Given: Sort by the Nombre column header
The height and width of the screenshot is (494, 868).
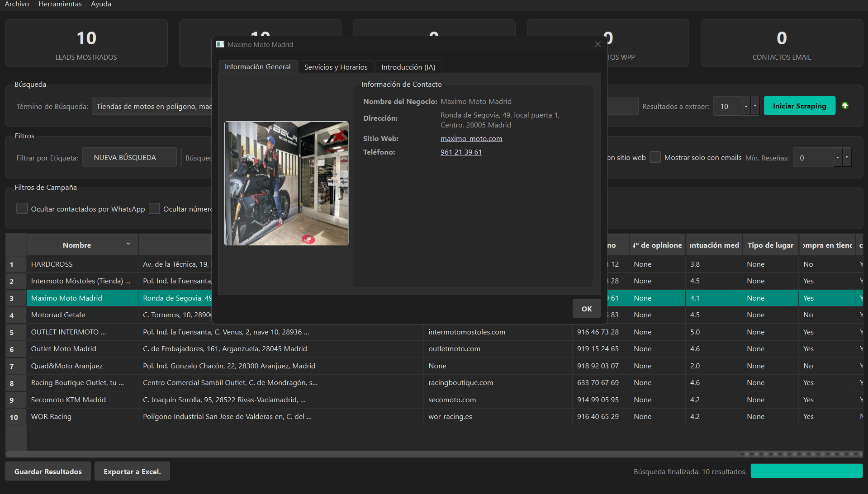Looking at the screenshot, I should coord(82,245).
